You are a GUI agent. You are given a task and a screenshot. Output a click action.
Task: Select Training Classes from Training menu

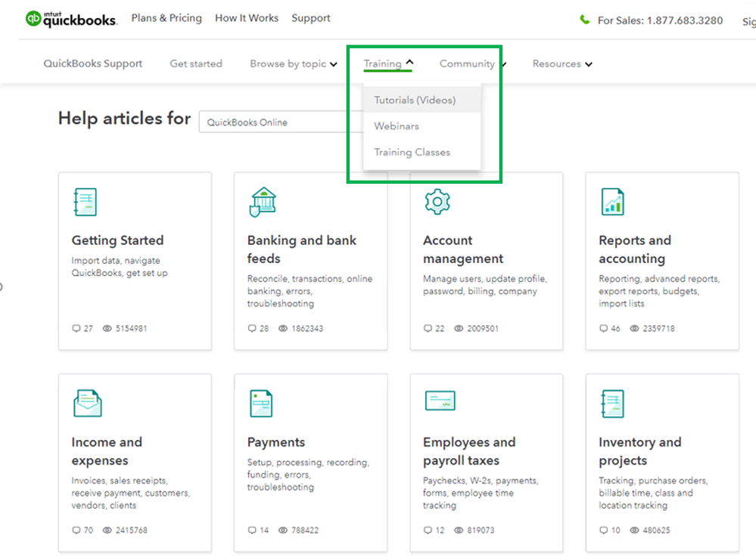click(422, 152)
